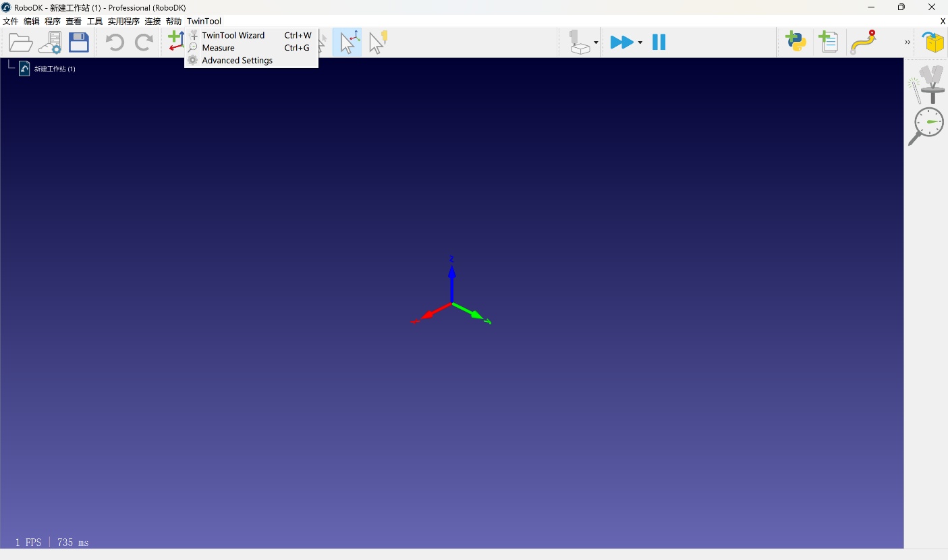Open the 连接 menu

click(152, 21)
